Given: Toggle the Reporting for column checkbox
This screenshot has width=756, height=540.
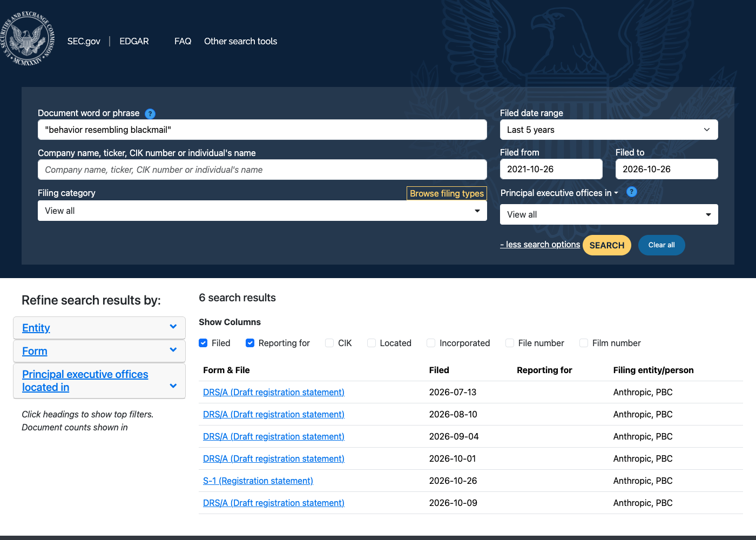Looking at the screenshot, I should pos(250,343).
